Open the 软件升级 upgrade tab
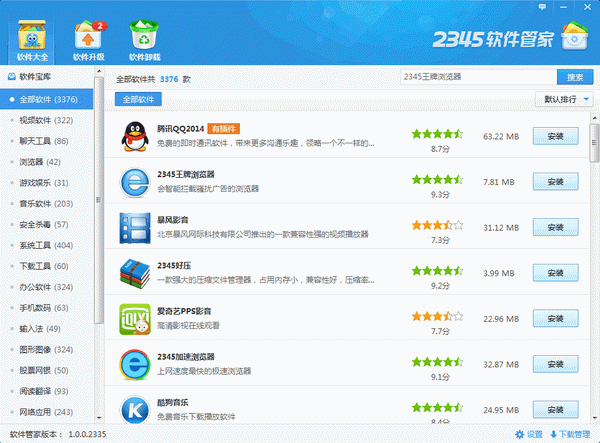Viewport: 600px width, 443px height. click(88, 41)
